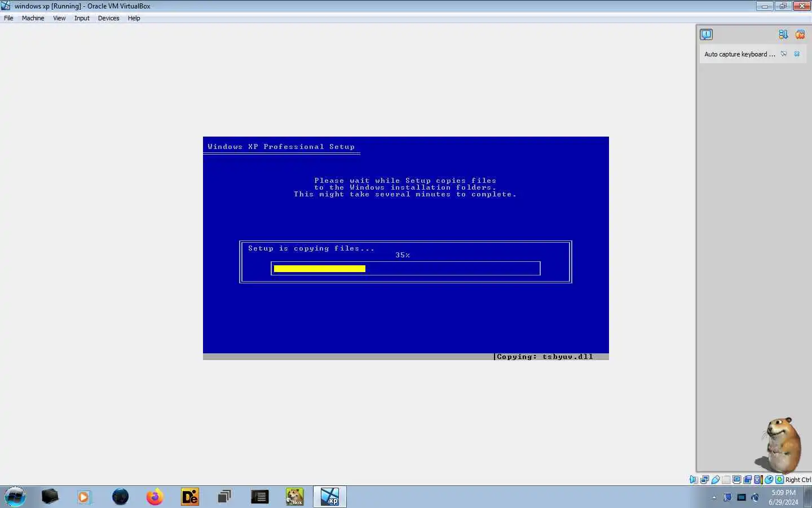Click the Copying: tsbyuv.dll status text
Viewport: 812px width, 508px height.
[545, 357]
